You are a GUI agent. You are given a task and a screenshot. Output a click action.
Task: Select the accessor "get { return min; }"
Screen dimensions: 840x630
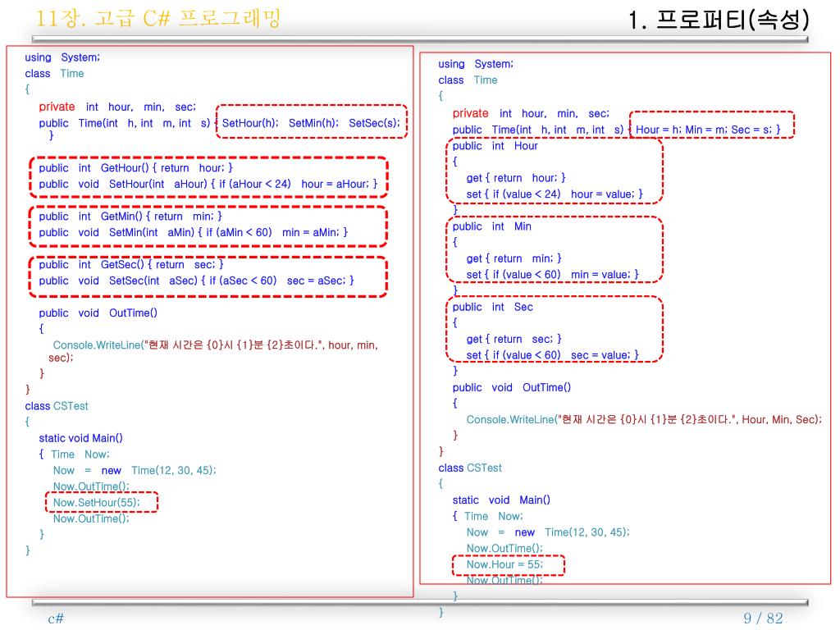click(x=514, y=258)
